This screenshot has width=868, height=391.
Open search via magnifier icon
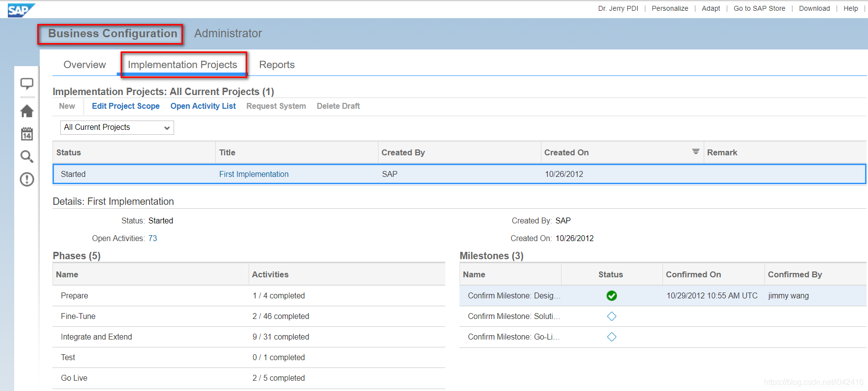click(x=27, y=156)
